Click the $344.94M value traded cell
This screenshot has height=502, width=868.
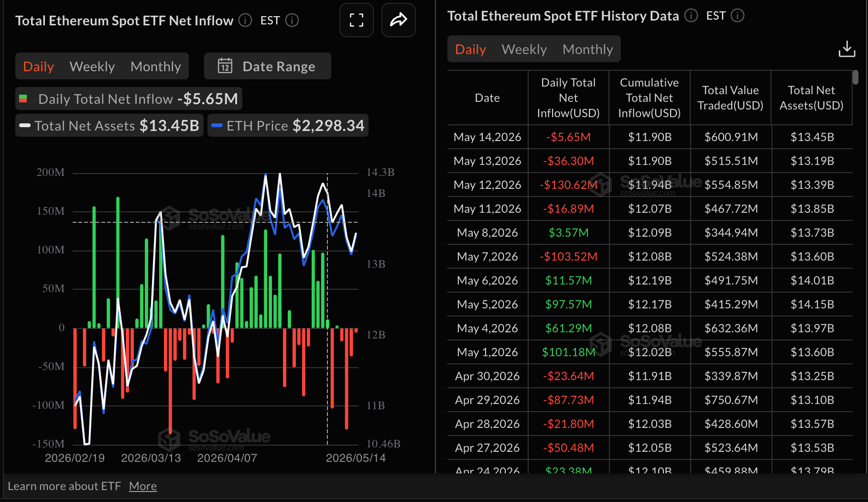(x=731, y=233)
